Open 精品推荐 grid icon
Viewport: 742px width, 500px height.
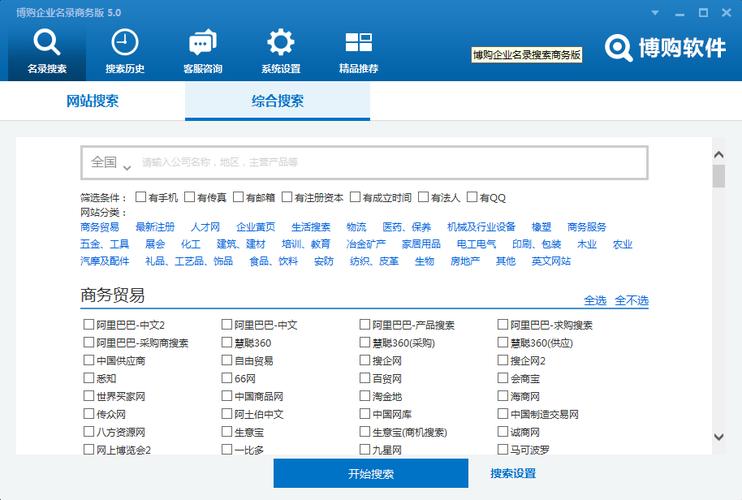click(358, 43)
